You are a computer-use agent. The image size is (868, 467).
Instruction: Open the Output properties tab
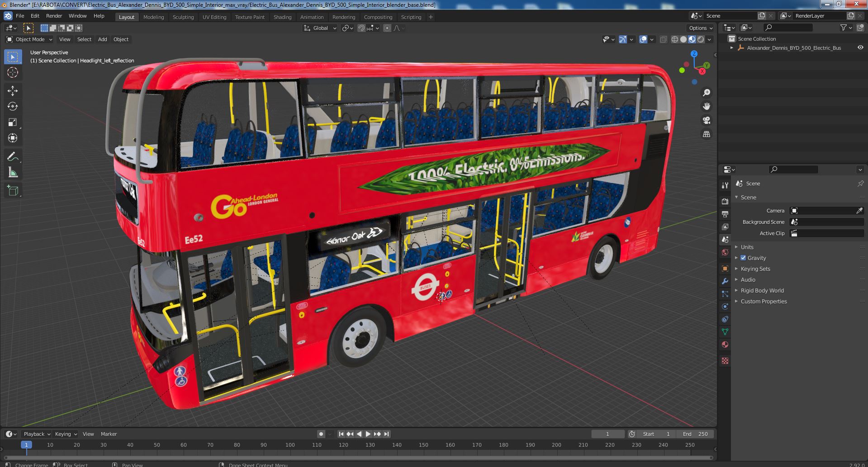(x=725, y=214)
